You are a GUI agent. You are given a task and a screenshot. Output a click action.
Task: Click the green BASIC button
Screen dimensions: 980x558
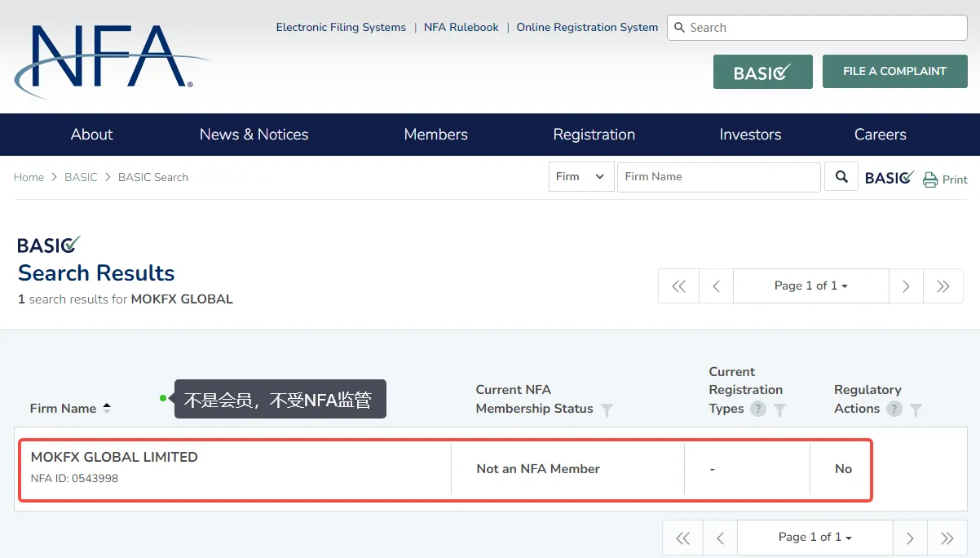(x=763, y=72)
